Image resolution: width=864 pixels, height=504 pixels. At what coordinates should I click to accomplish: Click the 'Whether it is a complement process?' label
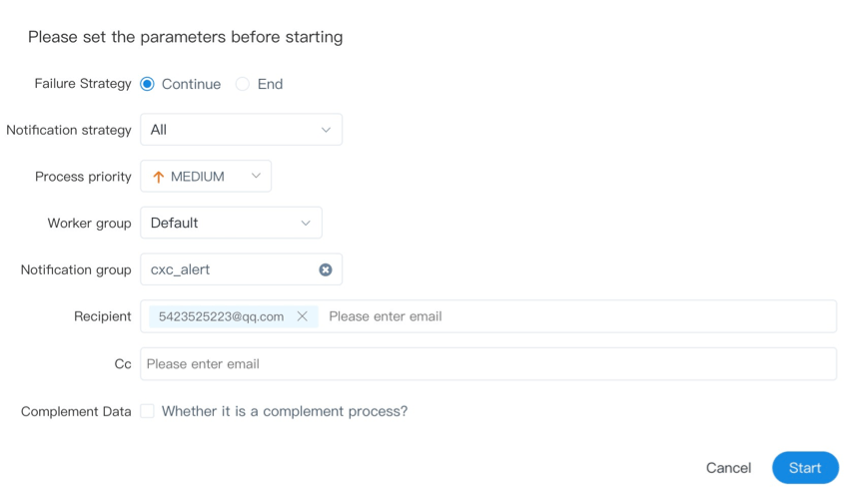tap(285, 411)
